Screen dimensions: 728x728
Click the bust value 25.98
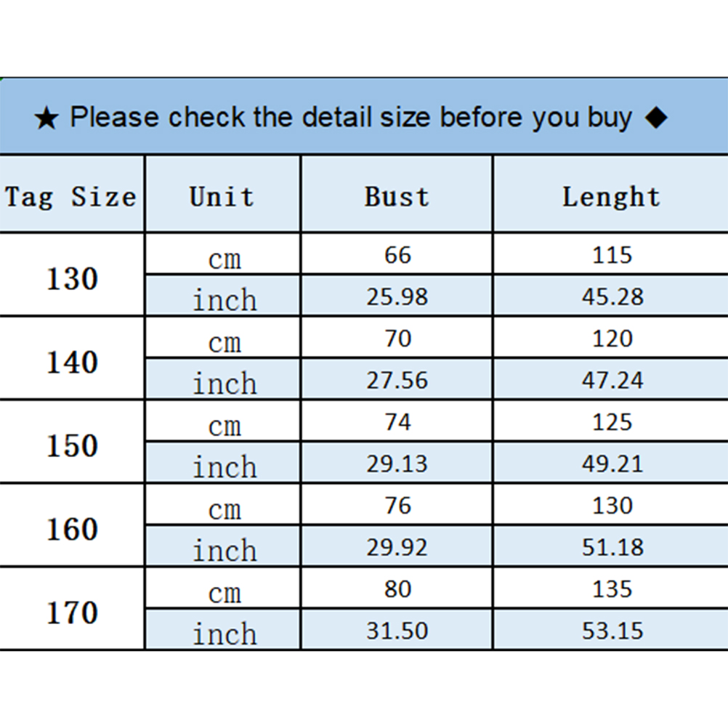(397, 296)
